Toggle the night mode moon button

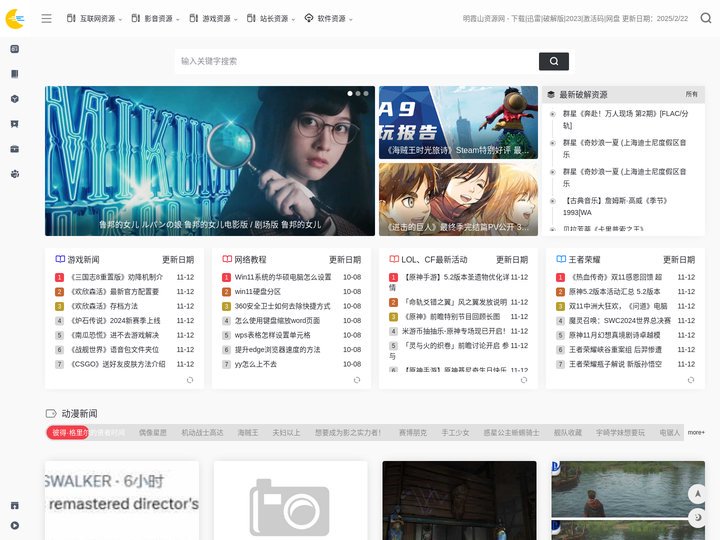698,518
